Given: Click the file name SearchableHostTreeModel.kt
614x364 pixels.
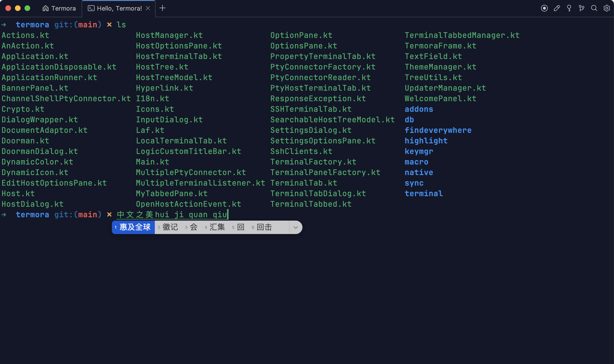Looking at the screenshot, I should pyautogui.click(x=333, y=120).
